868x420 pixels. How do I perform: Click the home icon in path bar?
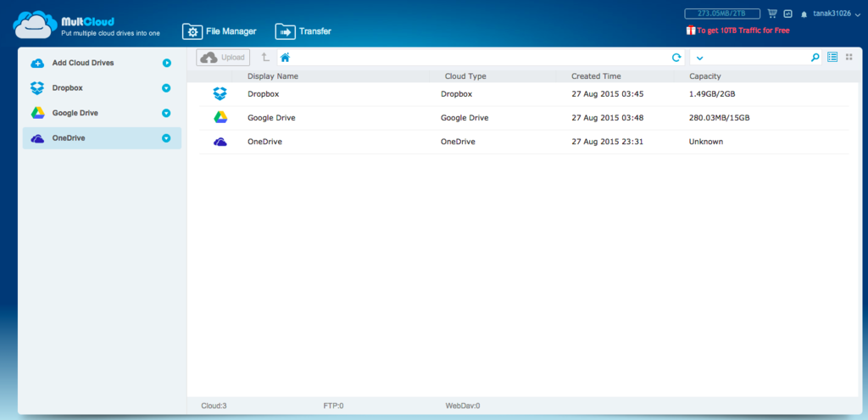click(x=285, y=57)
